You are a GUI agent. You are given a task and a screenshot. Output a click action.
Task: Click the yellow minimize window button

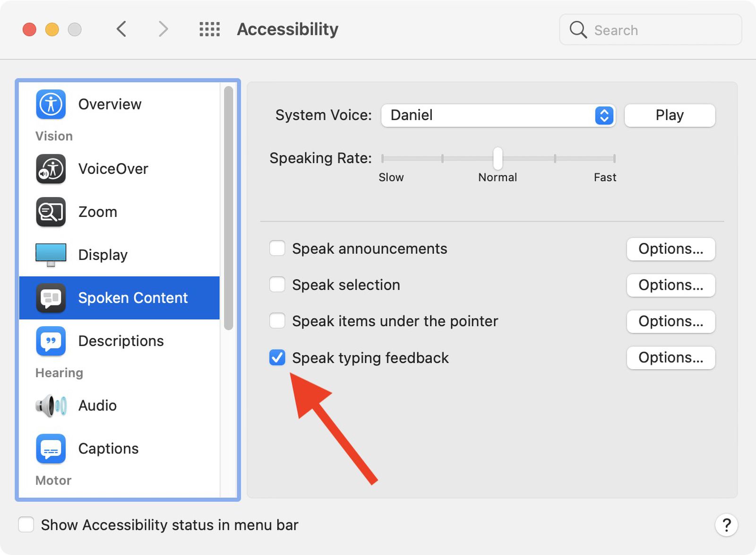tap(52, 29)
